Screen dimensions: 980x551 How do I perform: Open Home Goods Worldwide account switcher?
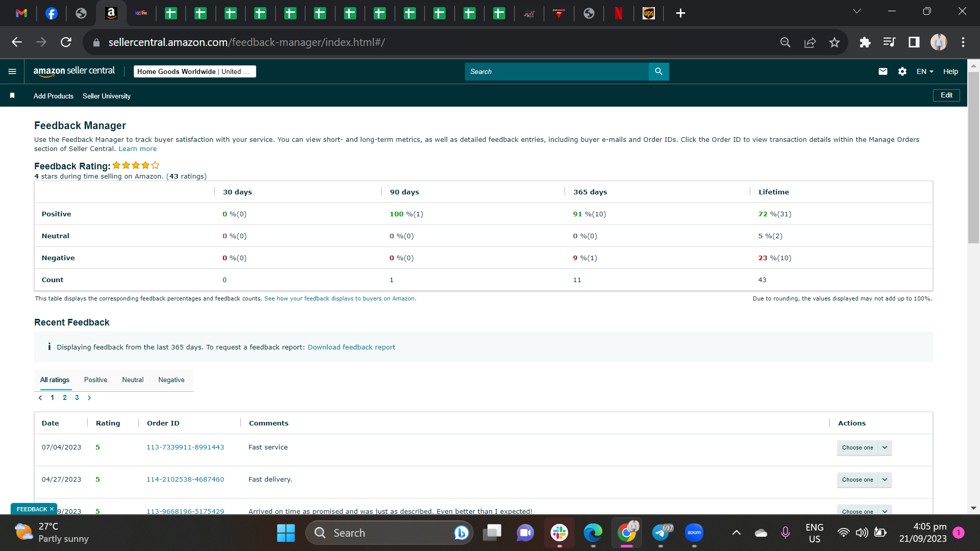pos(194,71)
